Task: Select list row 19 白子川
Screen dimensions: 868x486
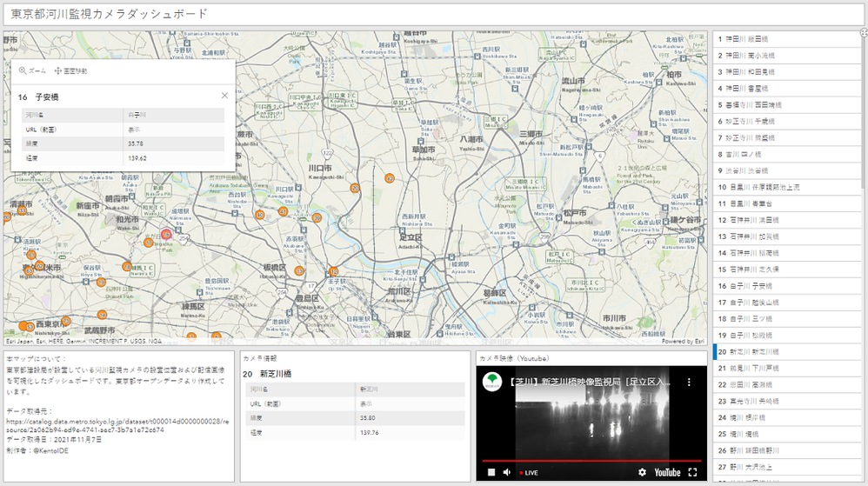Action: 786,336
